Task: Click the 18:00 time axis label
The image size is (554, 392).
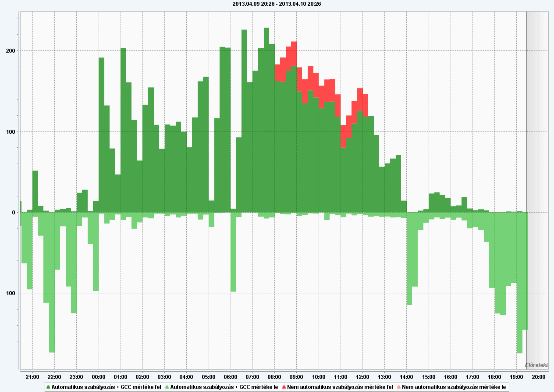Action: (x=494, y=377)
